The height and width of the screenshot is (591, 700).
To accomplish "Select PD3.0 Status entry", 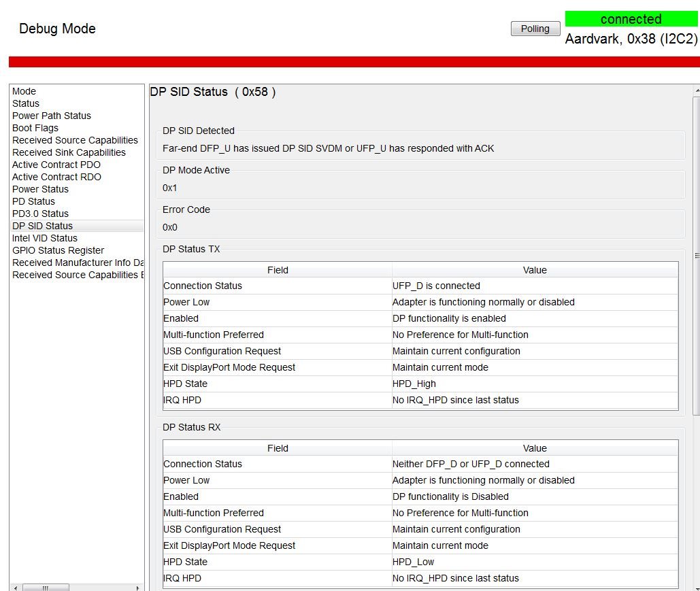I will coord(40,214).
